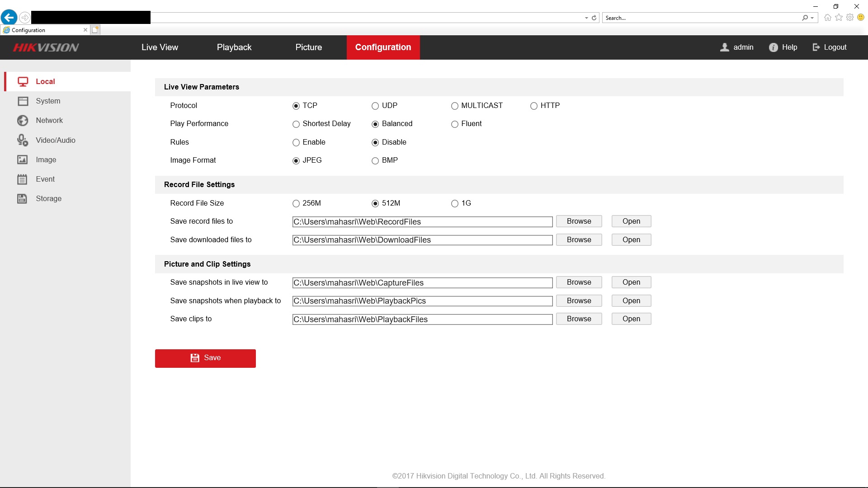Screen dimensions: 868x488
Task: Click the Network globe icon in sidebar
Action: tap(23, 121)
